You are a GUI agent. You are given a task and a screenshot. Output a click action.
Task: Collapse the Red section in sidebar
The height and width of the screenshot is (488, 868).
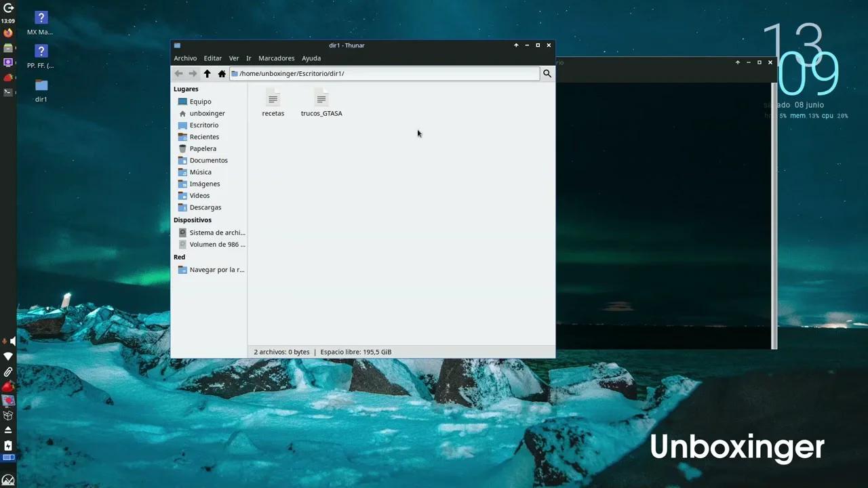tap(179, 257)
